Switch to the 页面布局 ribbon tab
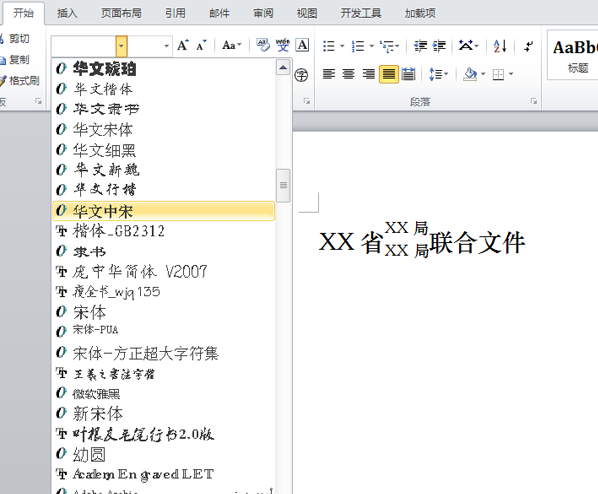598x494 pixels. [x=121, y=13]
